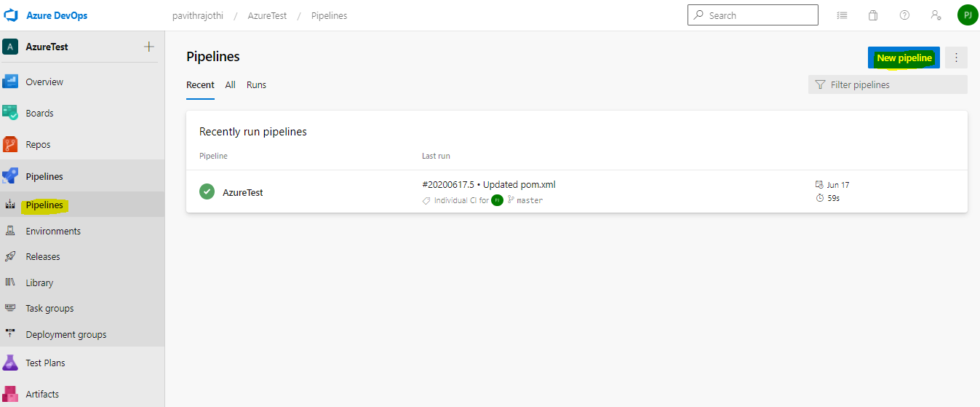Click the Repos icon in sidebar
Screen dimensions: 980x407
pos(10,144)
